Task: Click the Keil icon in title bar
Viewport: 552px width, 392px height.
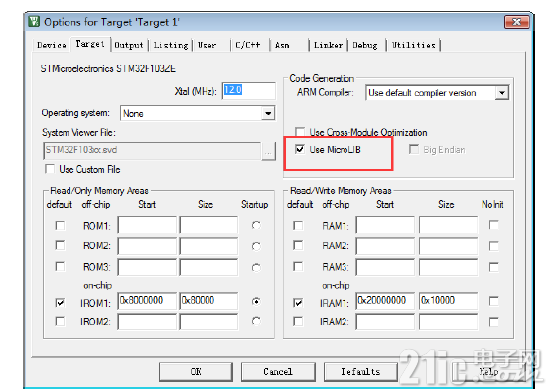Action: click(x=34, y=22)
